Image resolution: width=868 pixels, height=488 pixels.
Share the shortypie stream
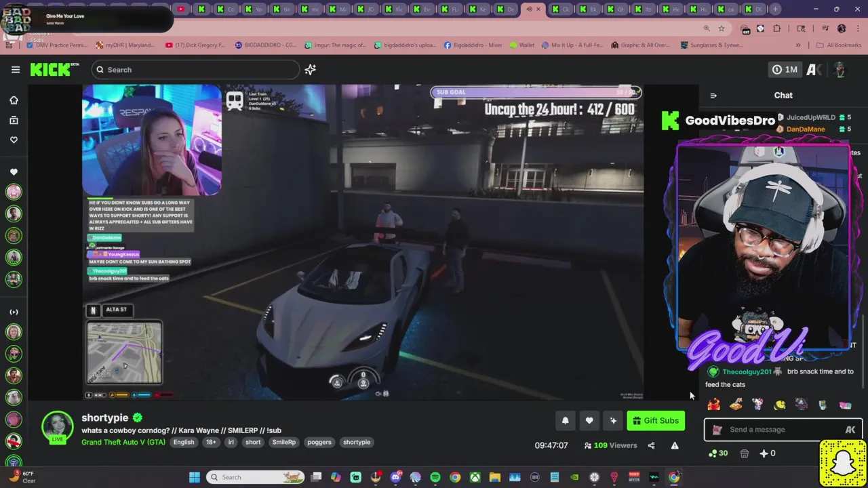coord(651,445)
